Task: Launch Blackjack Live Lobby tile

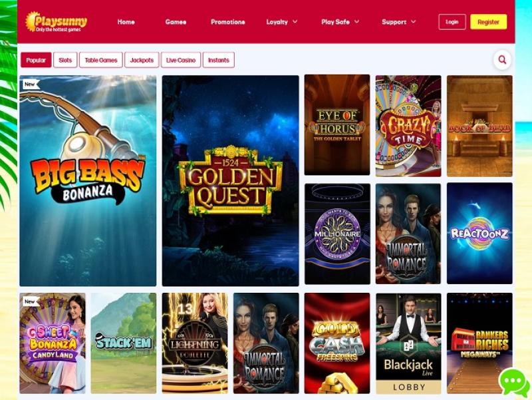Action: (408, 343)
